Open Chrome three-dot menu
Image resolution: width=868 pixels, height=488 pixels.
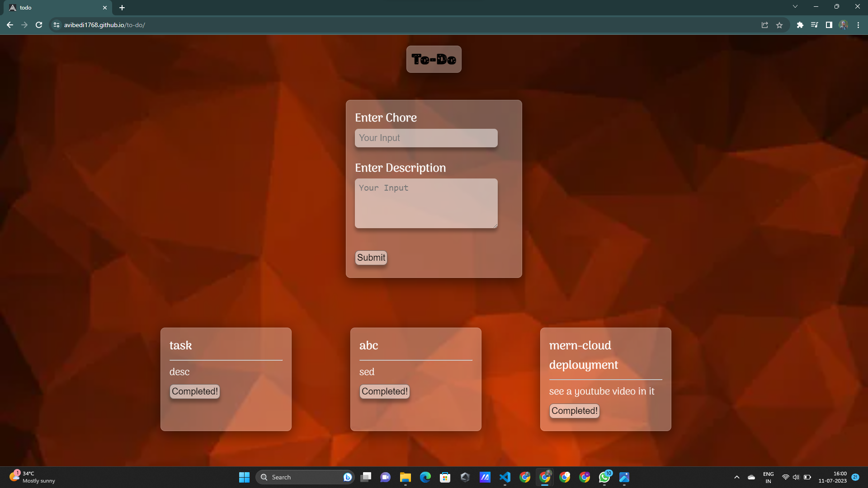point(858,25)
